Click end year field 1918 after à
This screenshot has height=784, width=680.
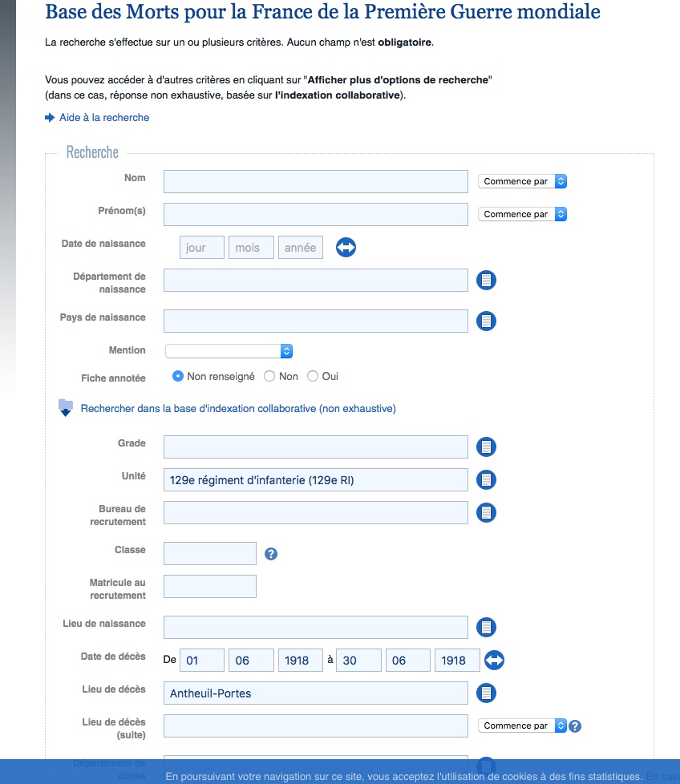(x=458, y=661)
